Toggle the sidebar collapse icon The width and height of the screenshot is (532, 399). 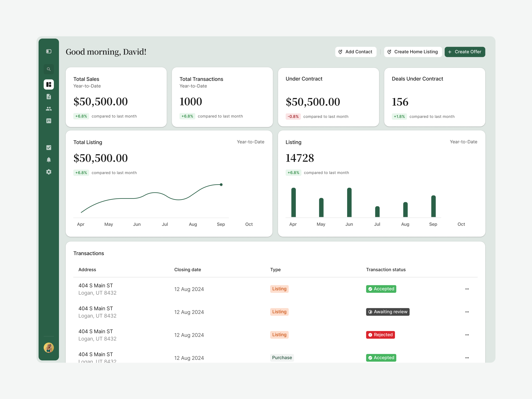49,51
